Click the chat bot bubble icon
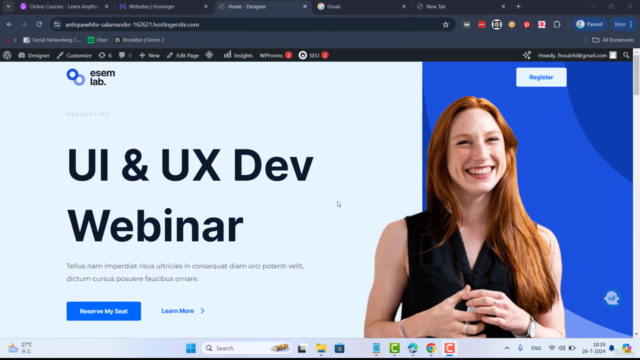 [x=611, y=298]
